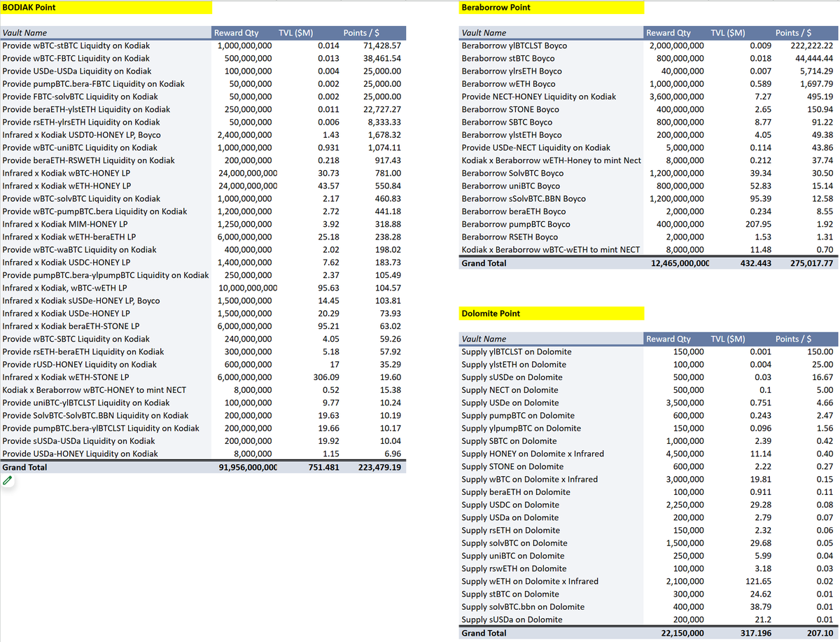Select 'Kodiak x Beraborrow wBTC-wETH to mint NECT' cell
Image resolution: width=840 pixels, height=642 pixels.
(551, 250)
